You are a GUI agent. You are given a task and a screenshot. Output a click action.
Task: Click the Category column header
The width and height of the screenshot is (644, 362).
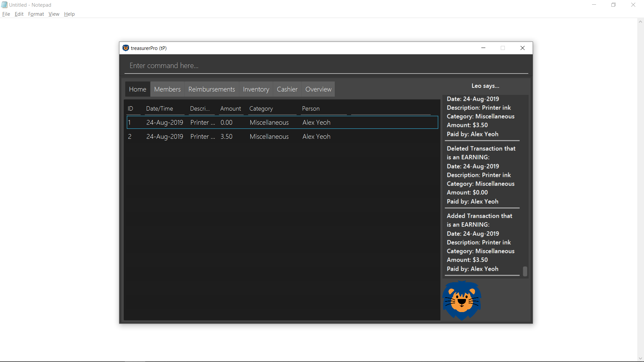(261, 109)
